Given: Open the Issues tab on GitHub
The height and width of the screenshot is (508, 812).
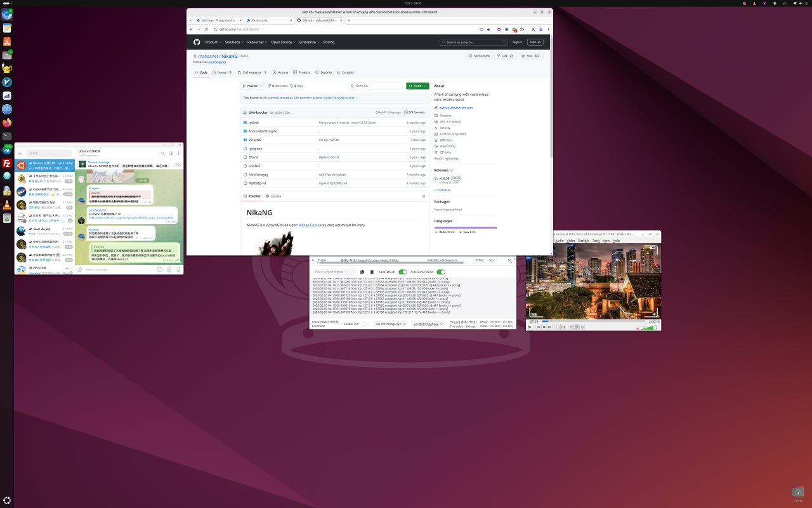Looking at the screenshot, I should (x=221, y=72).
